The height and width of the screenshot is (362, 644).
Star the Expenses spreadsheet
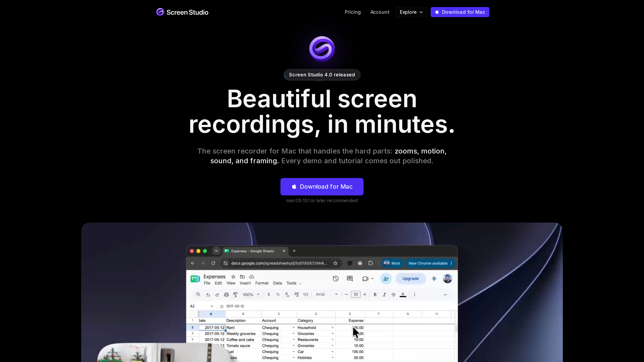[x=233, y=277]
